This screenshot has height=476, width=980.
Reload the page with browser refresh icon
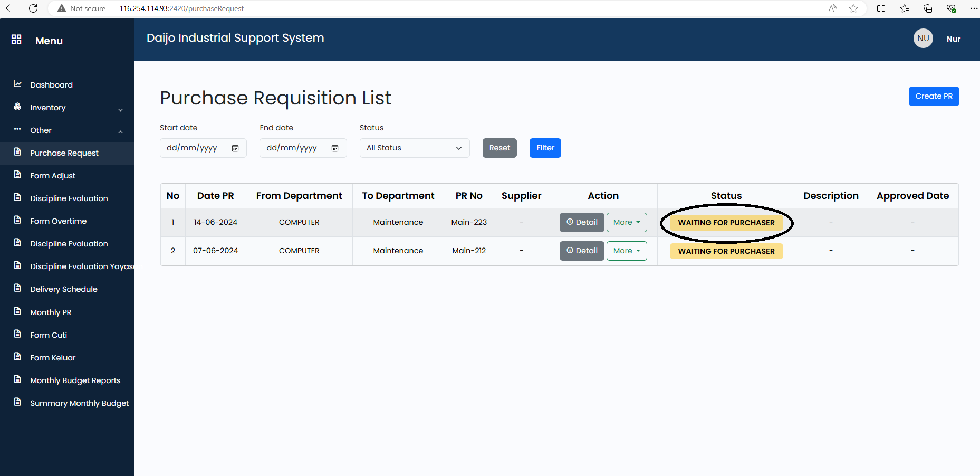[33, 8]
